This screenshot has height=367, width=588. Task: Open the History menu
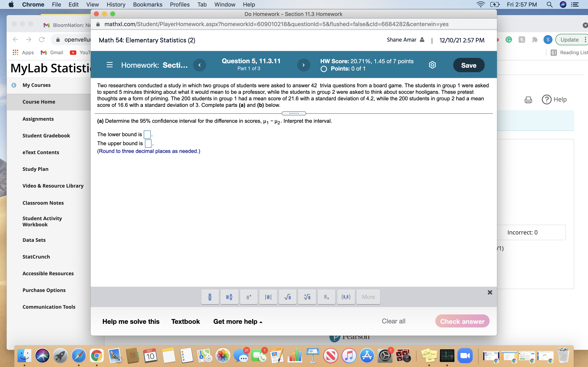point(116,4)
